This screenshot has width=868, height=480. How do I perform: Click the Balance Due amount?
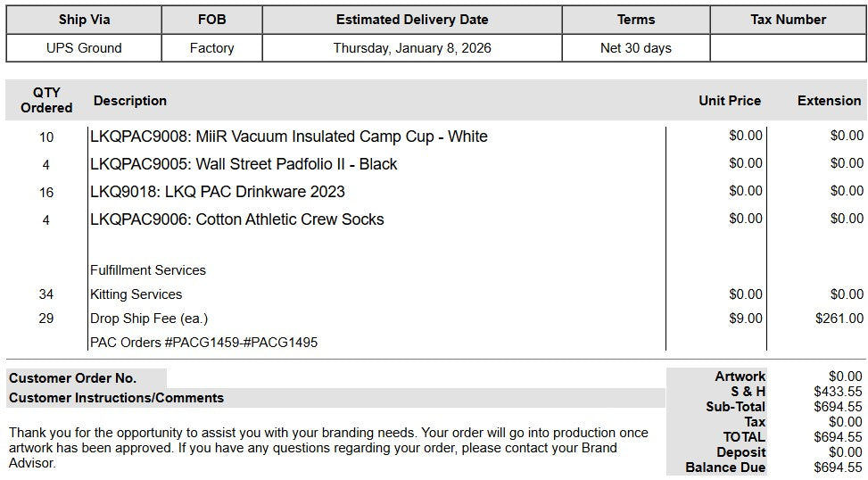[838, 468]
